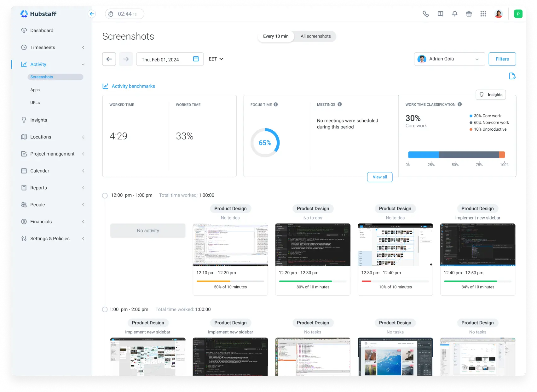Viewport: 537px width, 392px height.
Task: Click the Activity benchmarks chart icon
Action: [x=105, y=86]
